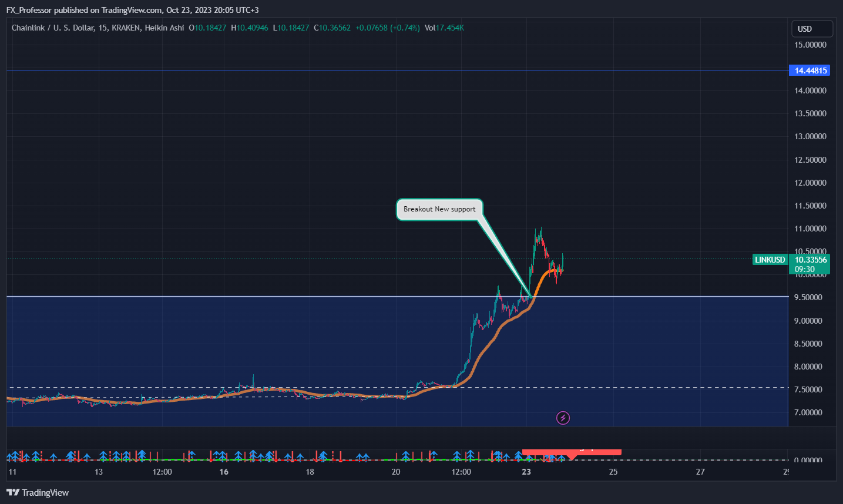Image resolution: width=843 pixels, height=504 pixels.
Task: Click the FX_Professor published header text
Action: [x=132, y=10]
